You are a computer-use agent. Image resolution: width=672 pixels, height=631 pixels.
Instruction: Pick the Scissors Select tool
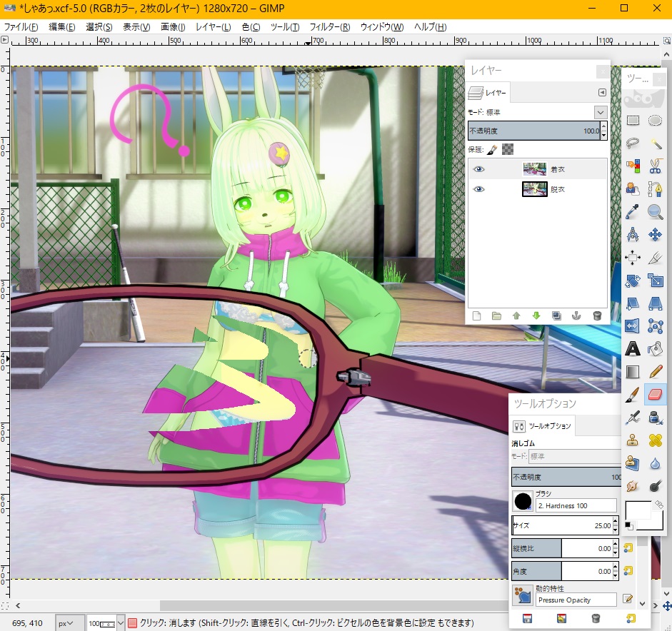point(655,166)
